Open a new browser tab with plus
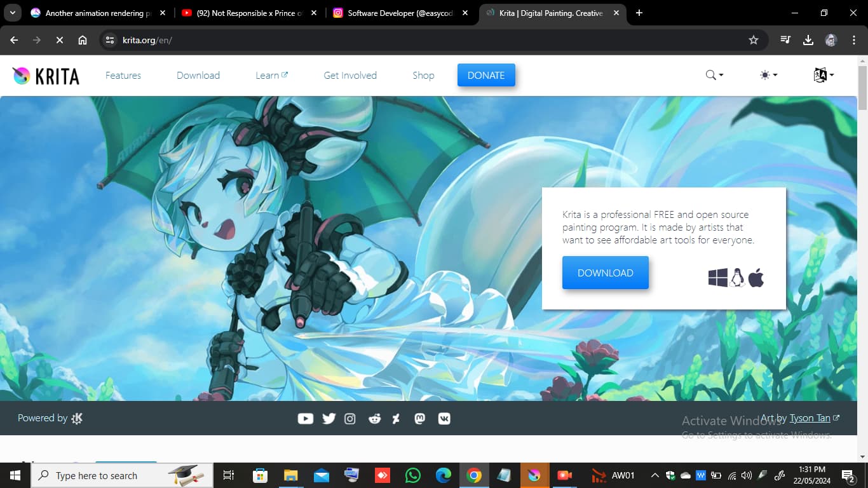The width and height of the screenshot is (868, 488). pos(639,13)
